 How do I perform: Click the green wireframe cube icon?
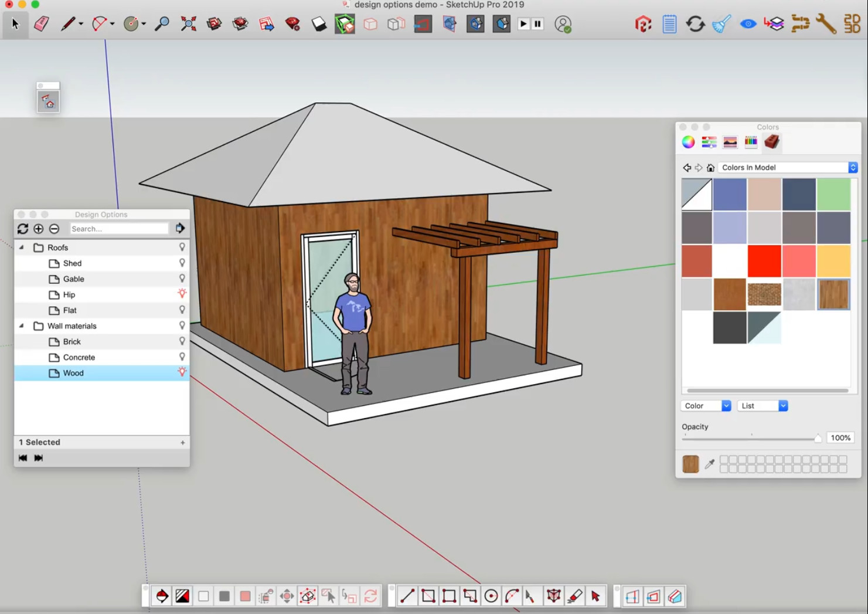pos(345,24)
